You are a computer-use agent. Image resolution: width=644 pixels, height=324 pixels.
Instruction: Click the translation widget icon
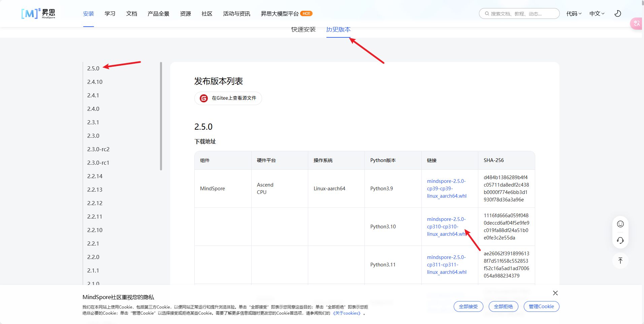637,23
